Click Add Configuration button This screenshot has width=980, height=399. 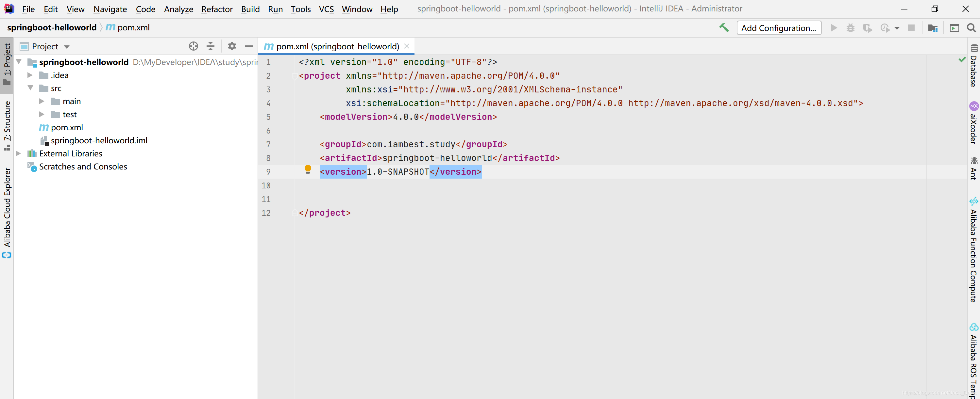click(x=779, y=27)
